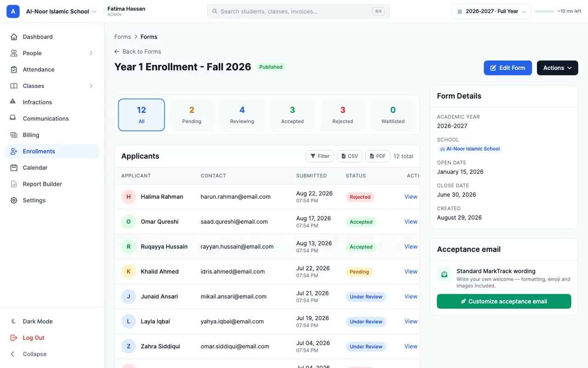Click the Report Builder document icon

(14, 184)
